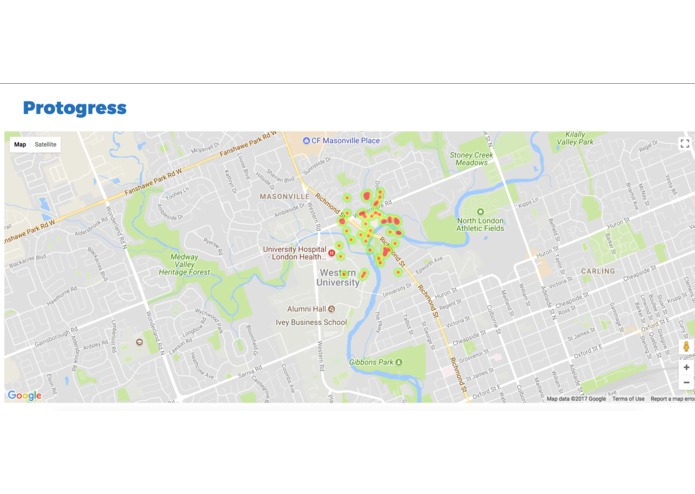Zoom out with the minus button

(686, 382)
